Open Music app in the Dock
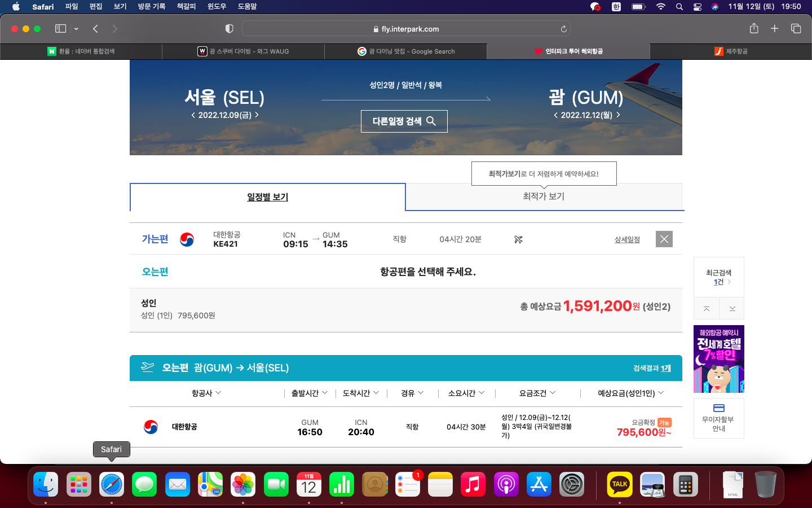The image size is (812, 508). 473,484
